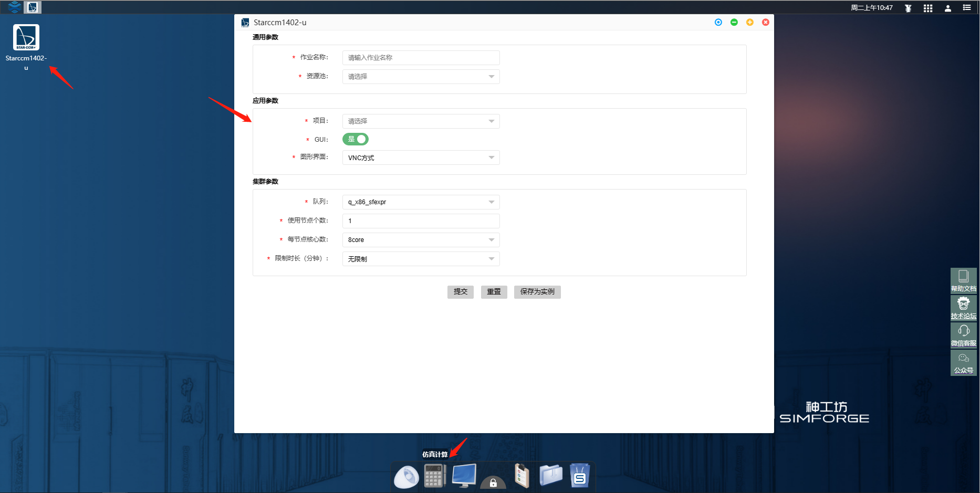Open the clipboard task list dock icon
980x493 pixels.
click(x=522, y=476)
